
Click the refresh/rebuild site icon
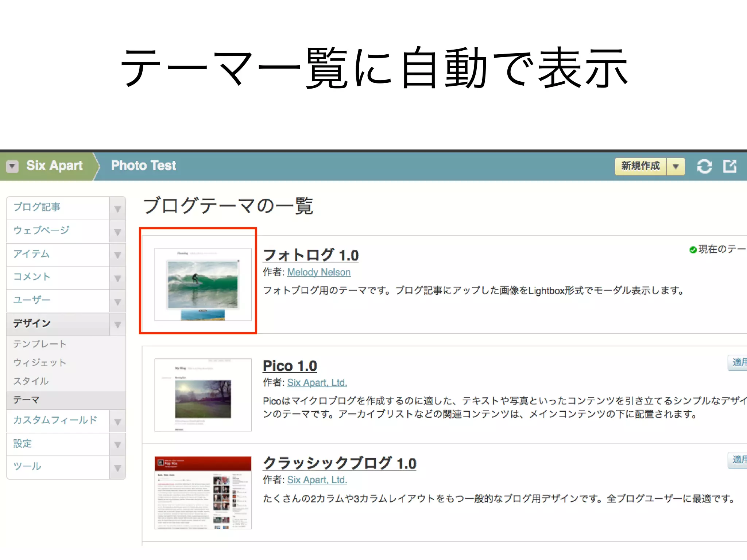coord(704,166)
